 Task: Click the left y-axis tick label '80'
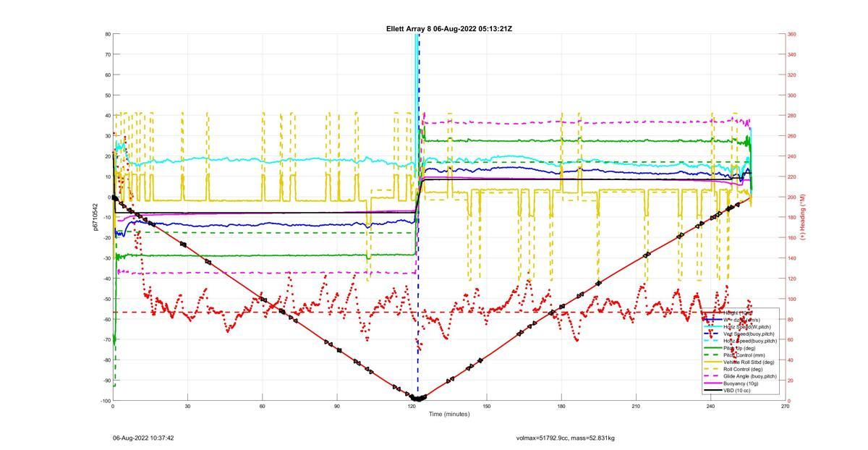(x=107, y=34)
